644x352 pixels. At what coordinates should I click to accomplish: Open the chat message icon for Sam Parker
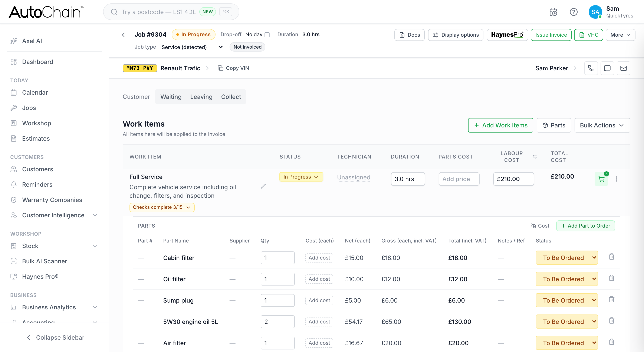[607, 68]
